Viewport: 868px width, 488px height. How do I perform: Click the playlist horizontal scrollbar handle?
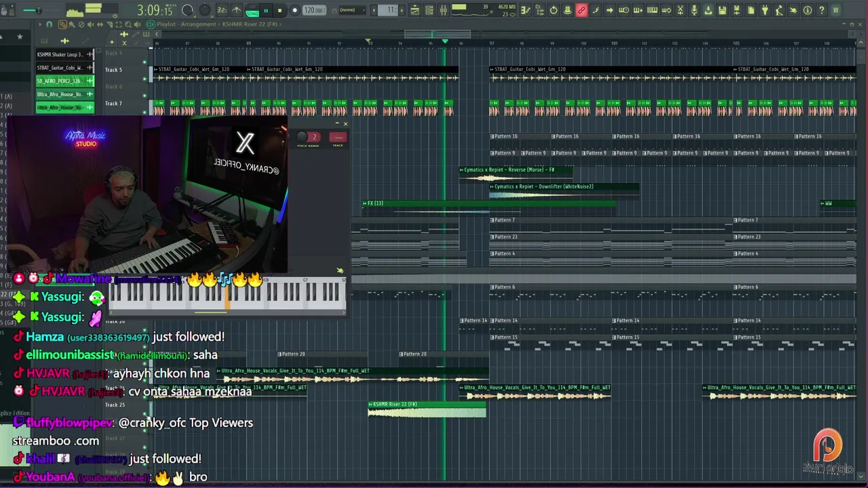tap(437, 34)
